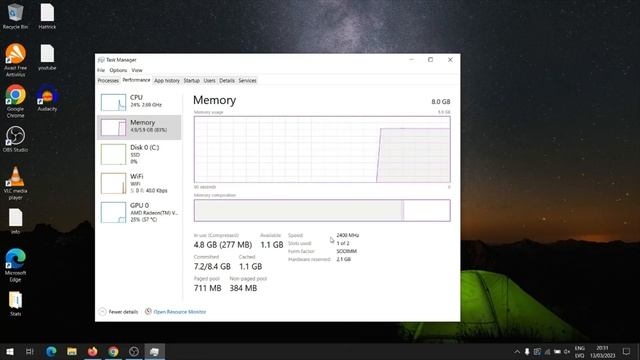
Task: Click the SODIMM form factor value
Action: (x=347, y=251)
